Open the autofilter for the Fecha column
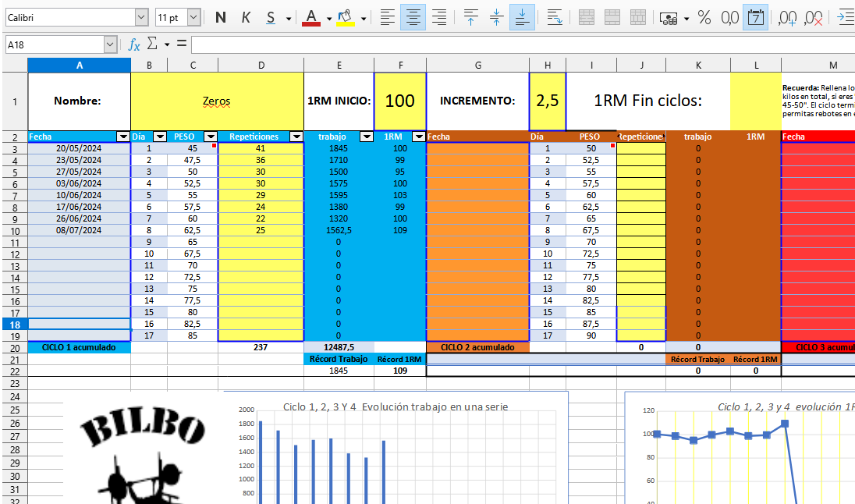The width and height of the screenshot is (855, 504). point(123,137)
